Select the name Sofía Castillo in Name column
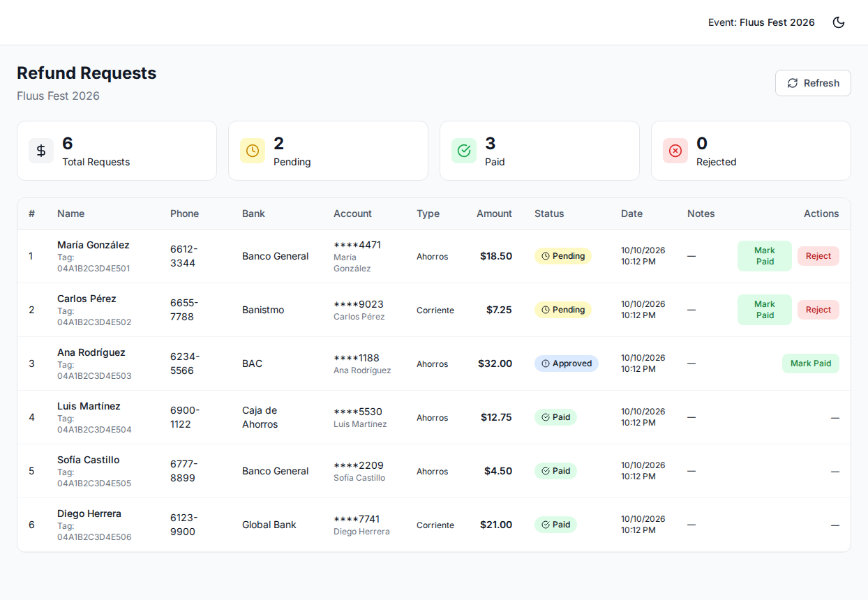Screen dimensions: 868x600 pos(89,460)
